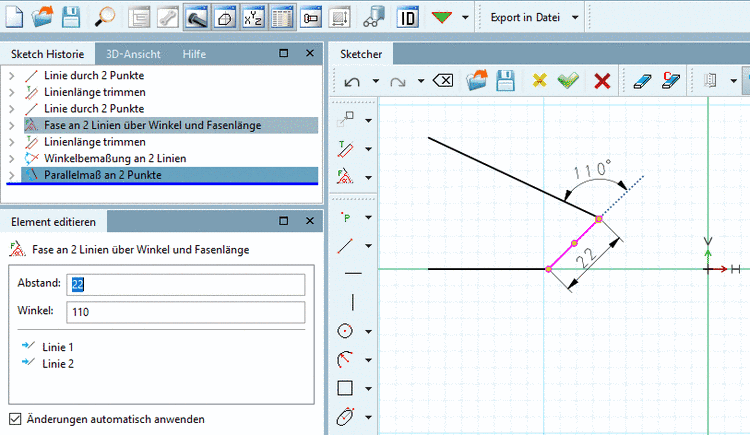Image resolution: width=750 pixels, height=435 pixels.
Task: Click the transform move tool icon
Action: 345,120
